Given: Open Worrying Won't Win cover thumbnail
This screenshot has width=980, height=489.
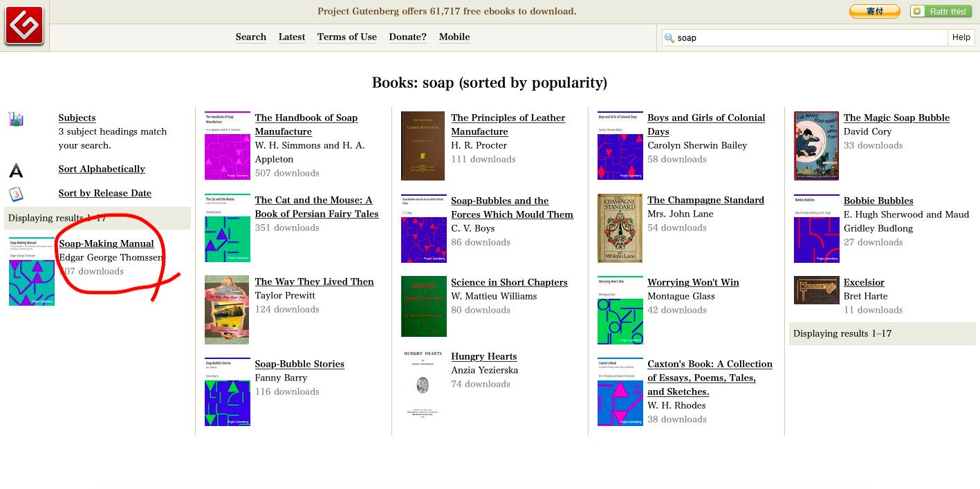Looking at the screenshot, I should pyautogui.click(x=620, y=310).
